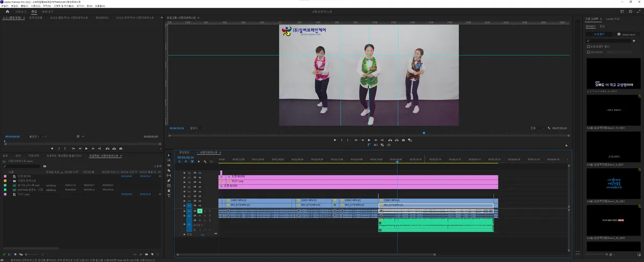
Task: Select the Type tool in timeline toolbox
Action: click(169, 195)
